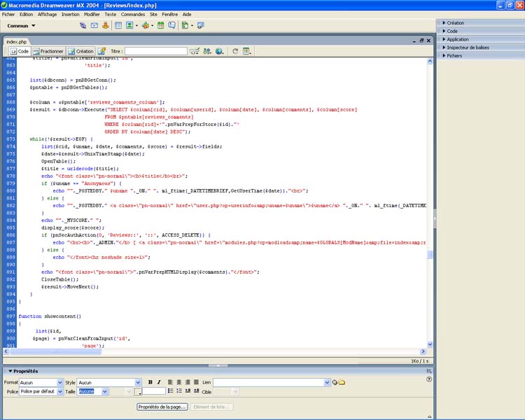Click the text color hex field
Screen dimensions: 525x420
click(154, 391)
